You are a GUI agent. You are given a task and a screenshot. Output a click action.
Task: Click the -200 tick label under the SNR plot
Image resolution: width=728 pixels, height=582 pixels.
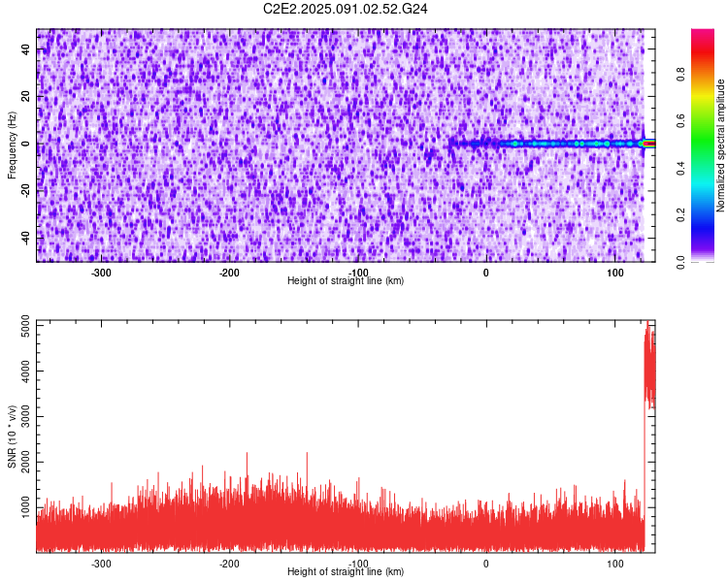tap(229, 564)
